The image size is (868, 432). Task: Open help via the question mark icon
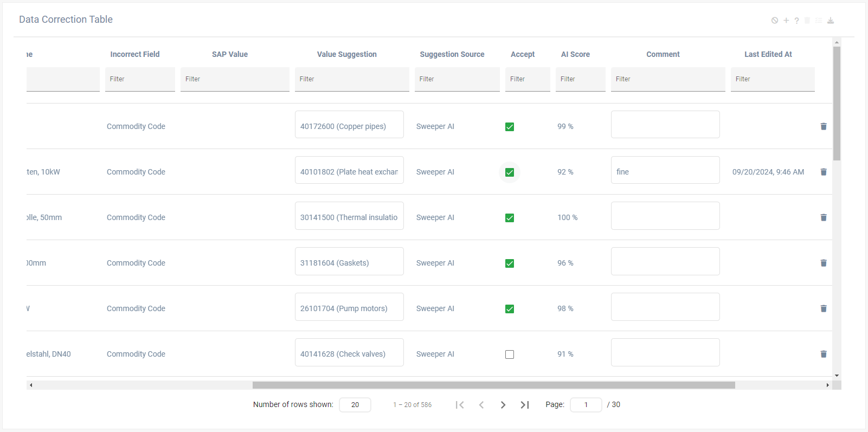[796, 21]
